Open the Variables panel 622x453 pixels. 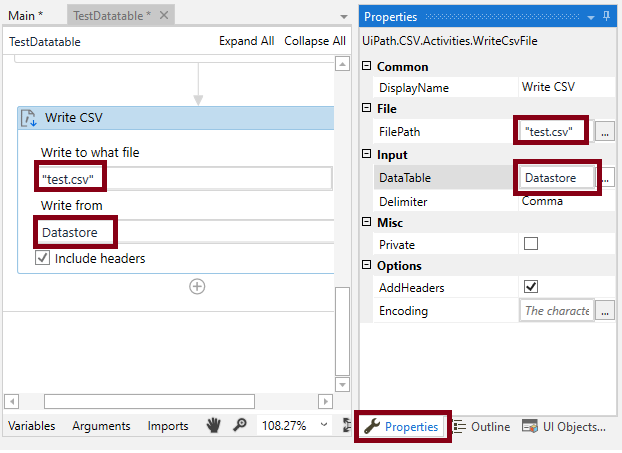[32, 426]
